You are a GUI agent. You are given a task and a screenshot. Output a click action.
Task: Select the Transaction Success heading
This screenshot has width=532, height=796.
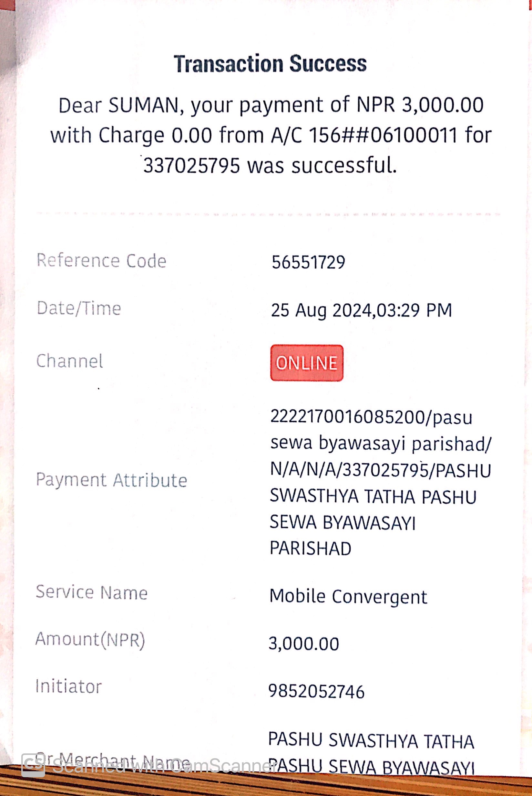[270, 63]
